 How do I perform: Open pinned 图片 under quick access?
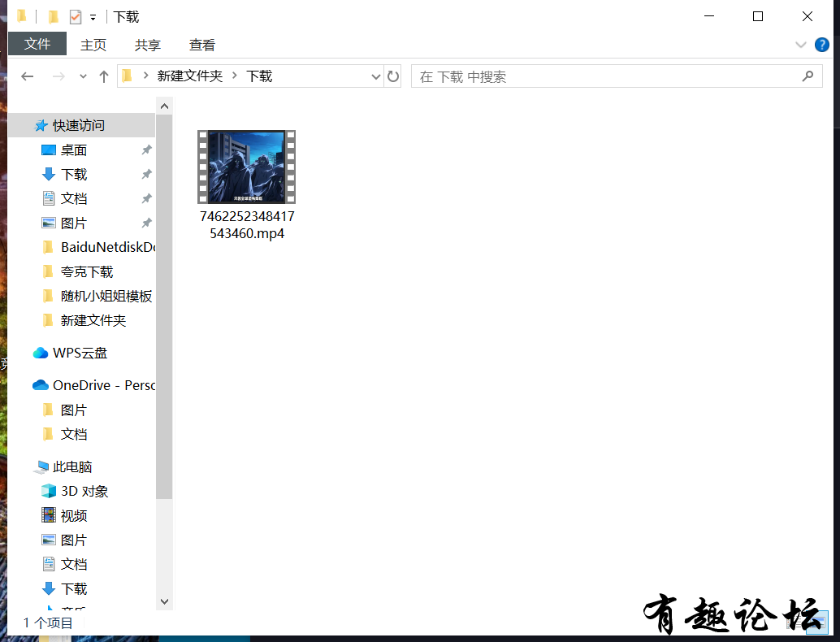tap(74, 223)
